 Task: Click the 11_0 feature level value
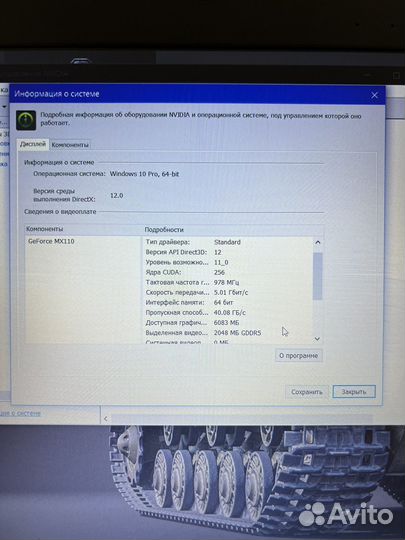221,262
